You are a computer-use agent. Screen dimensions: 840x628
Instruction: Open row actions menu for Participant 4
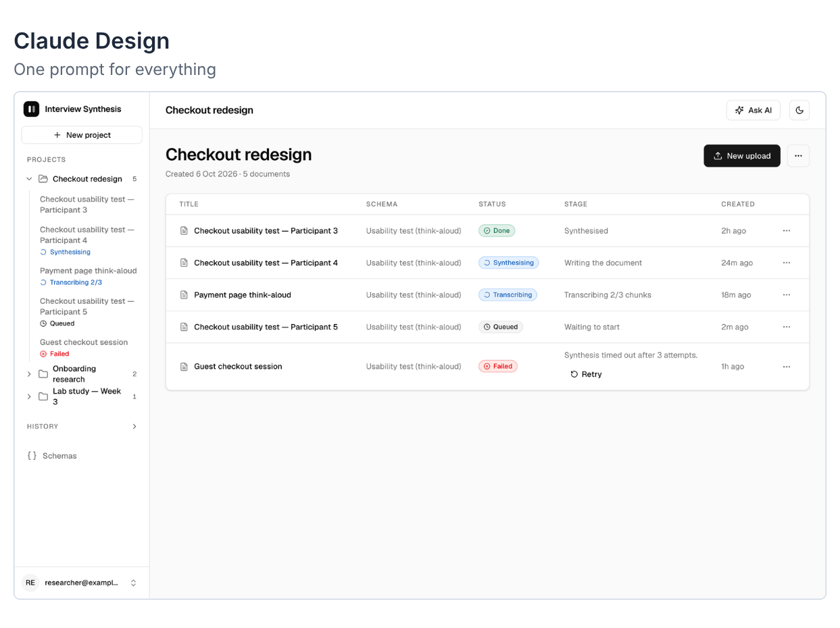coord(787,263)
